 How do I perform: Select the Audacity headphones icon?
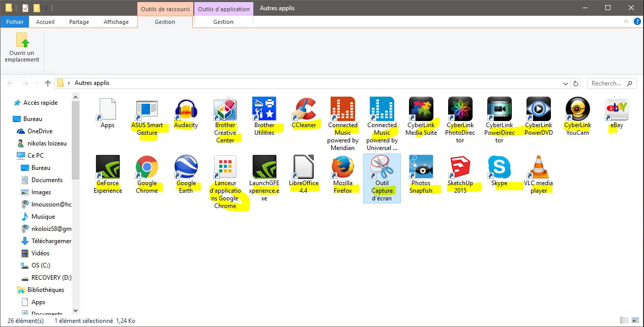click(x=186, y=109)
